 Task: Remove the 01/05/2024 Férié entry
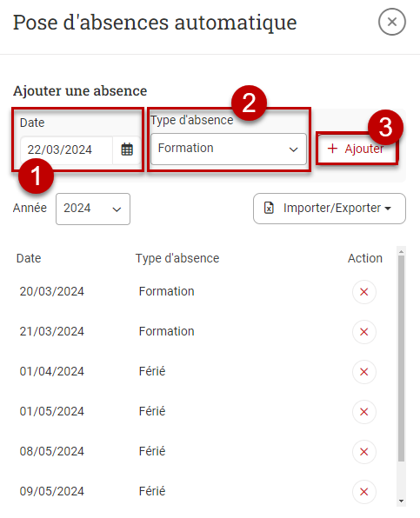pyautogui.click(x=363, y=412)
